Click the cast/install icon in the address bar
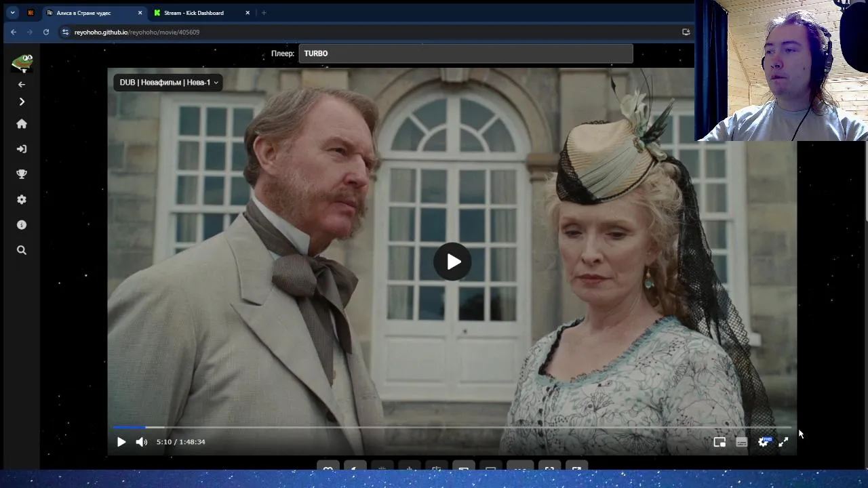Screen dimensions: 868x488 (x=686, y=32)
